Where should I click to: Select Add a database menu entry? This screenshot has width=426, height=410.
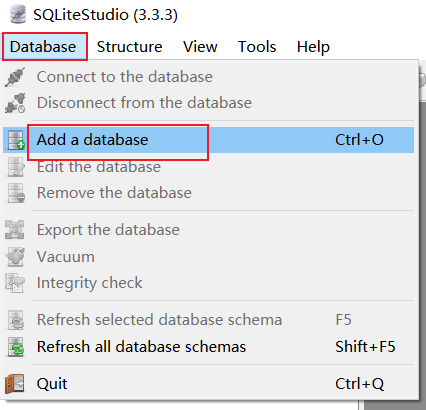(x=209, y=140)
